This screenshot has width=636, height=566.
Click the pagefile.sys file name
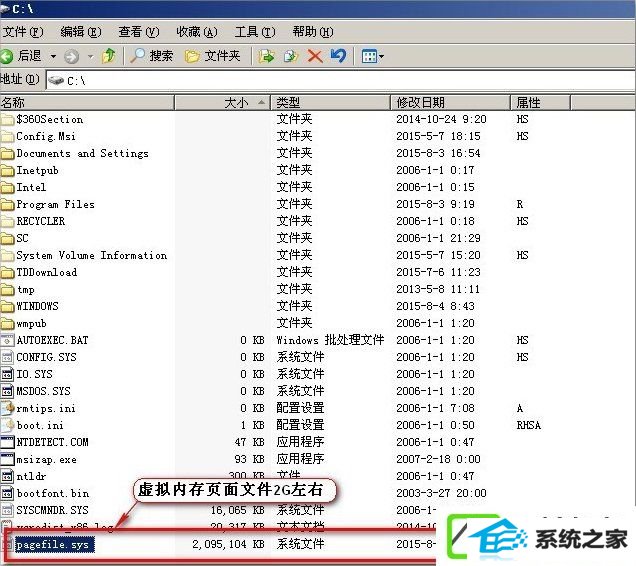point(54,544)
